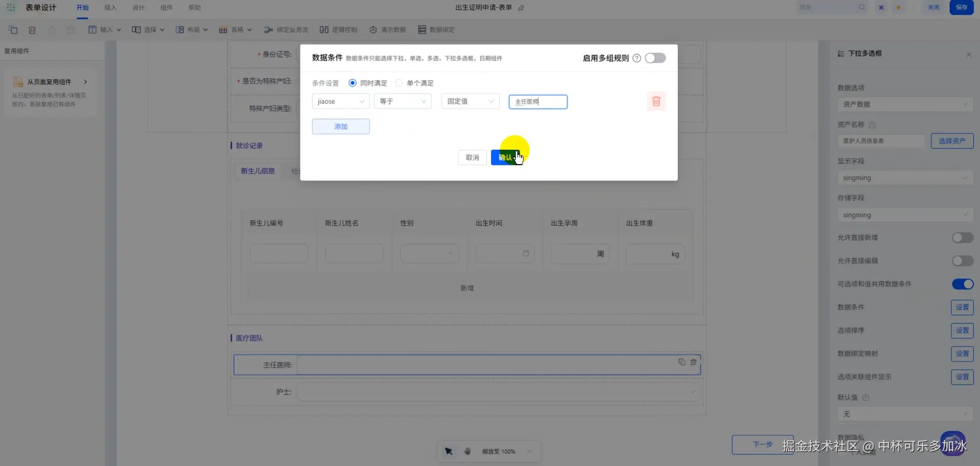This screenshot has width=980, height=466.
Task: Open the jiaose field dropdown
Action: 341,102
